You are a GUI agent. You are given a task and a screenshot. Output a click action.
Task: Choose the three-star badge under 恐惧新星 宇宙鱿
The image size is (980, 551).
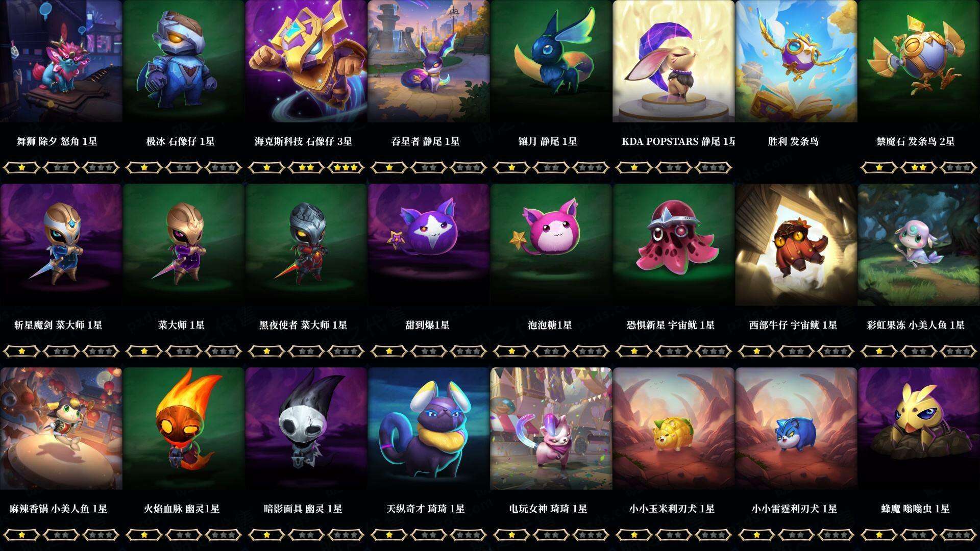[x=714, y=351]
